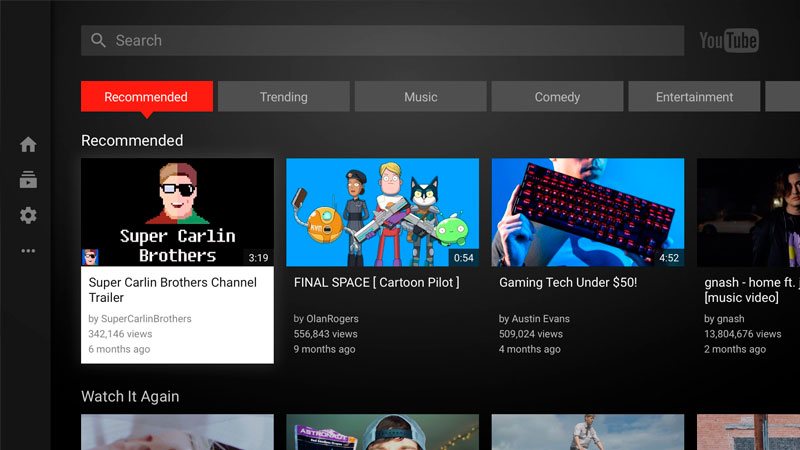Click 'by OlanRogers' channel name
The height and width of the screenshot is (450, 800).
coord(326,318)
